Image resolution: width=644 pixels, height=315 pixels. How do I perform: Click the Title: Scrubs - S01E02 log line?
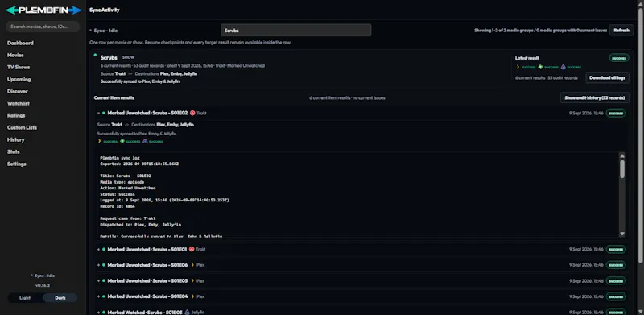pyautogui.click(x=126, y=176)
